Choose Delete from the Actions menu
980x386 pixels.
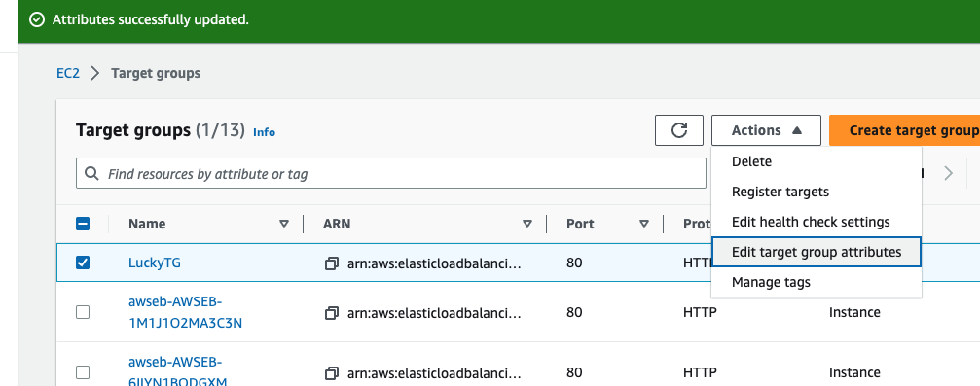[x=817, y=161]
